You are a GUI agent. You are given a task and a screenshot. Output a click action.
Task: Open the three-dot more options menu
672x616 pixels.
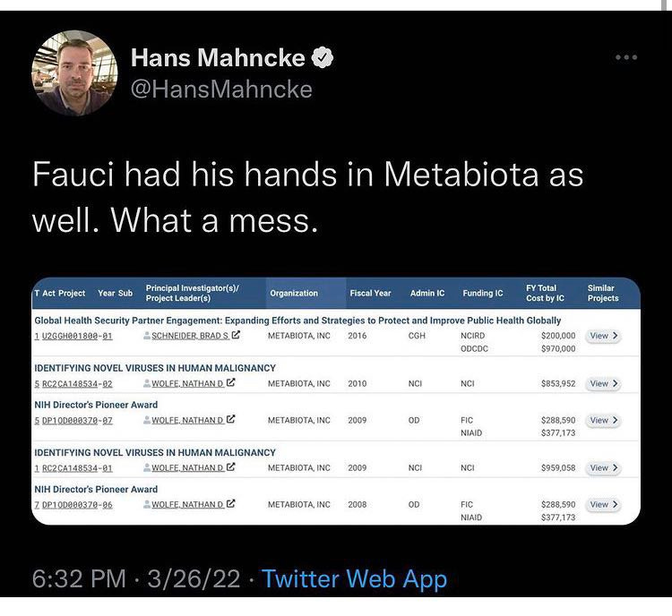[x=626, y=57]
